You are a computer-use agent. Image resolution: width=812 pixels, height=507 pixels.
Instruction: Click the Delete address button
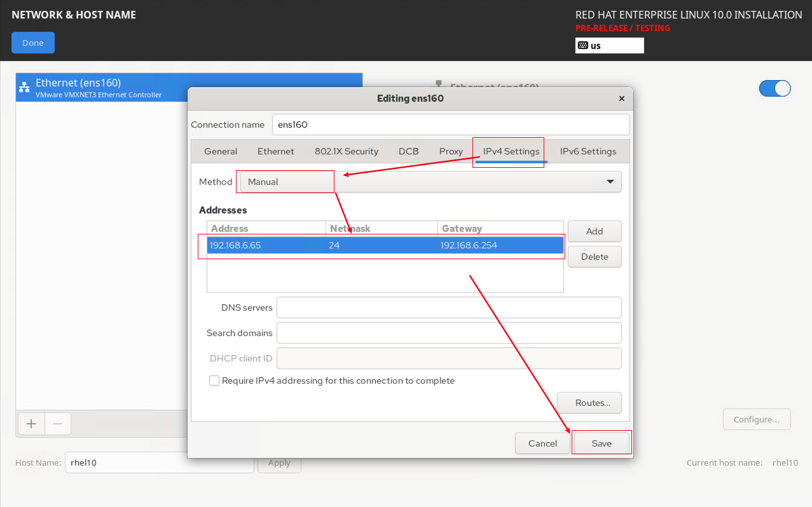click(x=595, y=257)
